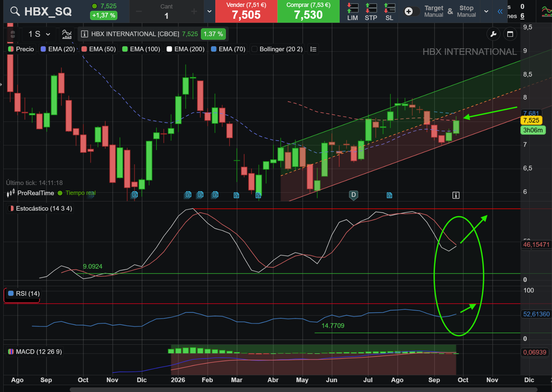
Task: Toggle the Target and Stop plus switch
Action: (412, 12)
